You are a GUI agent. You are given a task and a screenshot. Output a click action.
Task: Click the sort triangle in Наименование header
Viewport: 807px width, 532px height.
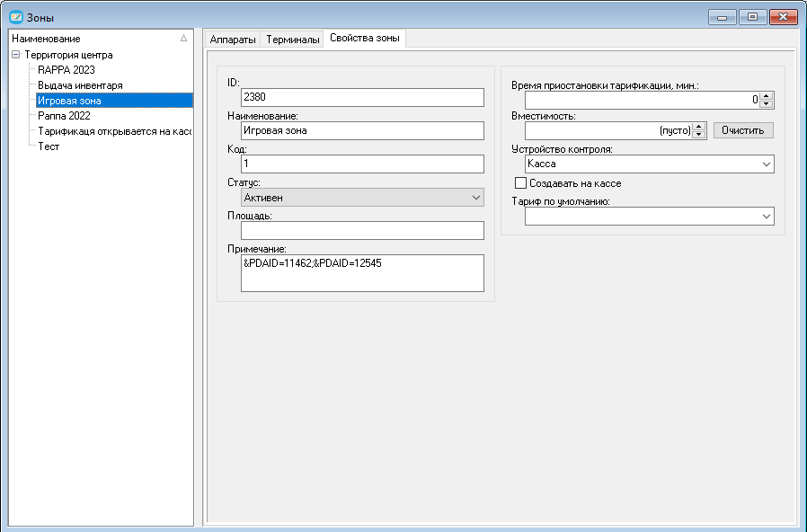[183, 38]
